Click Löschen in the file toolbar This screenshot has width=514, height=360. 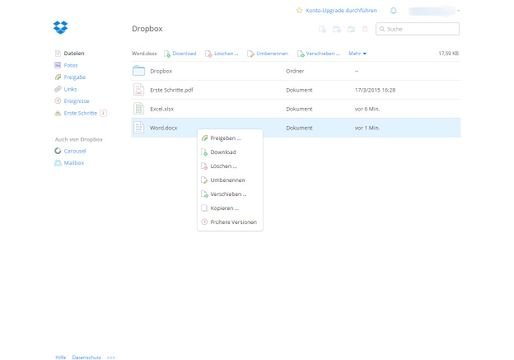pyautogui.click(x=222, y=53)
